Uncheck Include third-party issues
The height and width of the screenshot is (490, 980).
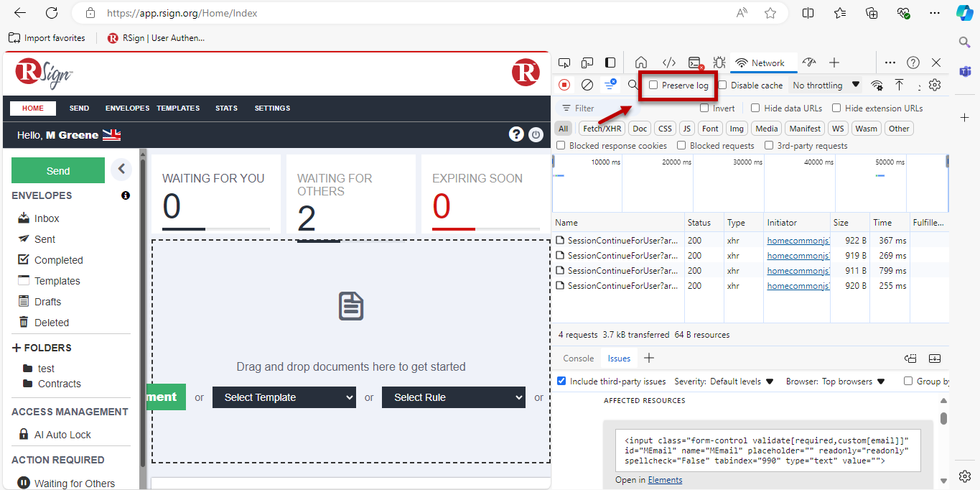point(561,381)
